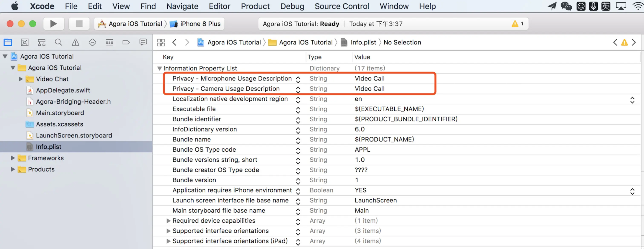This screenshot has width=644, height=249.
Task: Click the related items grid icon
Action: (x=161, y=43)
